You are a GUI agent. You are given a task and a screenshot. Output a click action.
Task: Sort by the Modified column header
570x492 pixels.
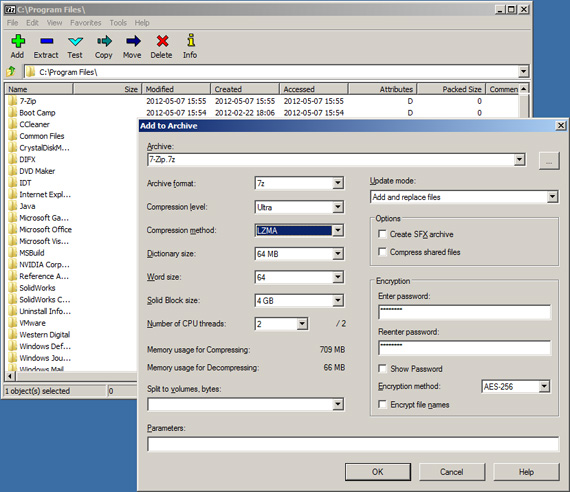pyautogui.click(x=176, y=89)
